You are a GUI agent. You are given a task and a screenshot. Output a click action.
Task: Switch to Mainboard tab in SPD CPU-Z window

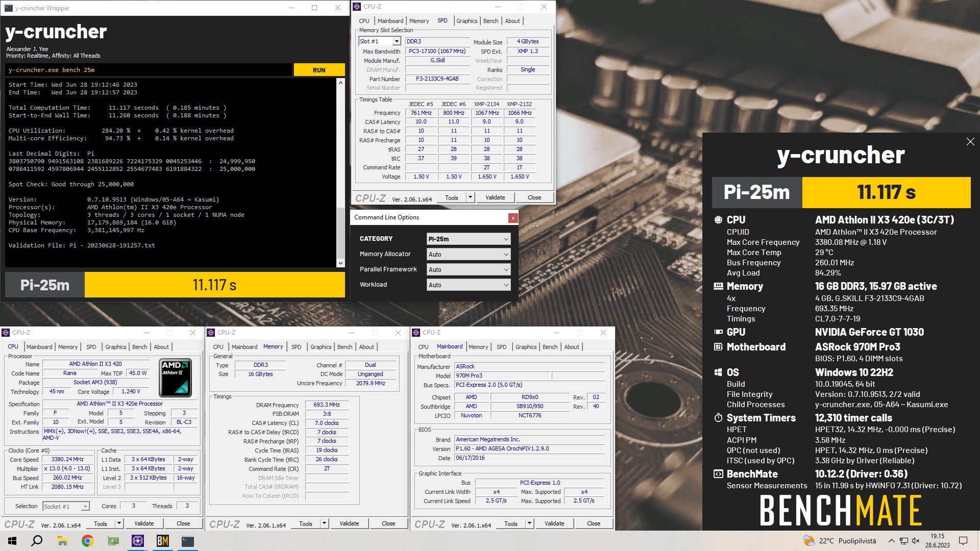tap(390, 21)
